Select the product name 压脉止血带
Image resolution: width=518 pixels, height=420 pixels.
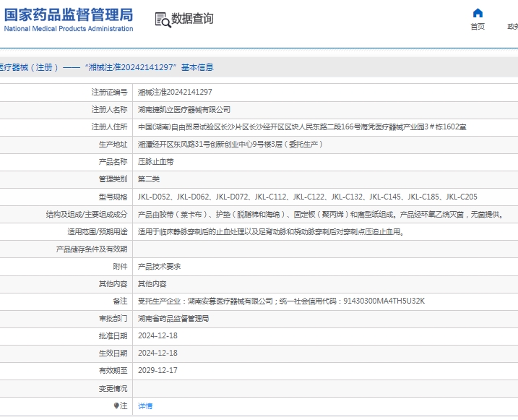pyautogui.click(x=155, y=162)
